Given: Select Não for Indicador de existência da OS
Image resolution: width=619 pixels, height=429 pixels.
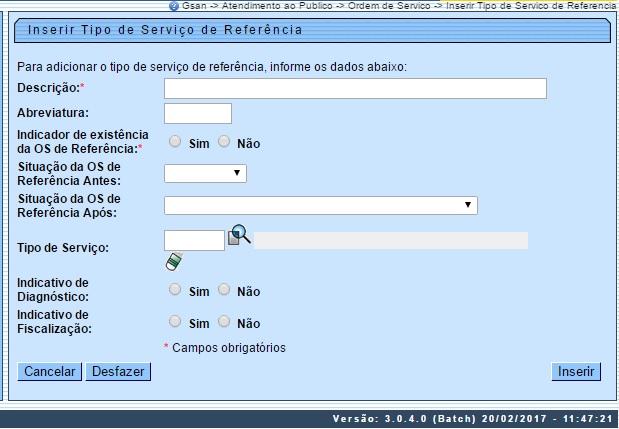Looking at the screenshot, I should [224, 141].
